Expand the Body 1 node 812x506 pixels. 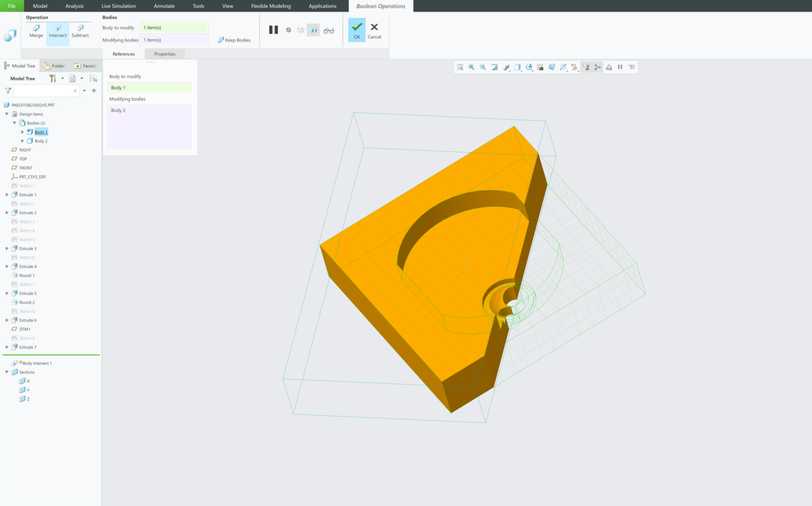tap(22, 132)
